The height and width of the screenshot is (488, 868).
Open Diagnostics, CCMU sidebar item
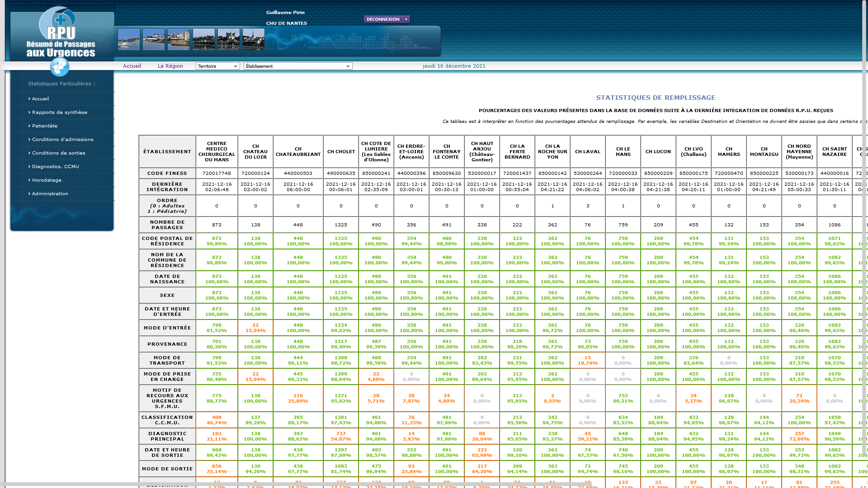tap(55, 166)
